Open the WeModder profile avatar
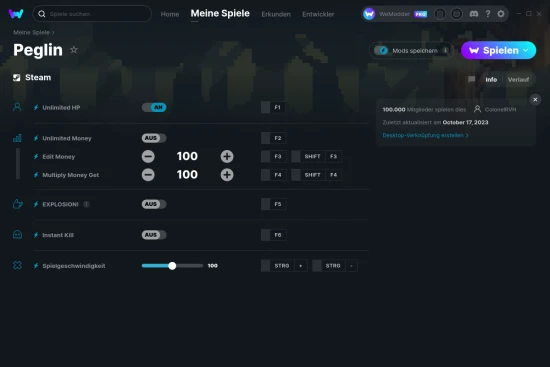Image resolution: width=550 pixels, height=367 pixels. click(x=369, y=14)
